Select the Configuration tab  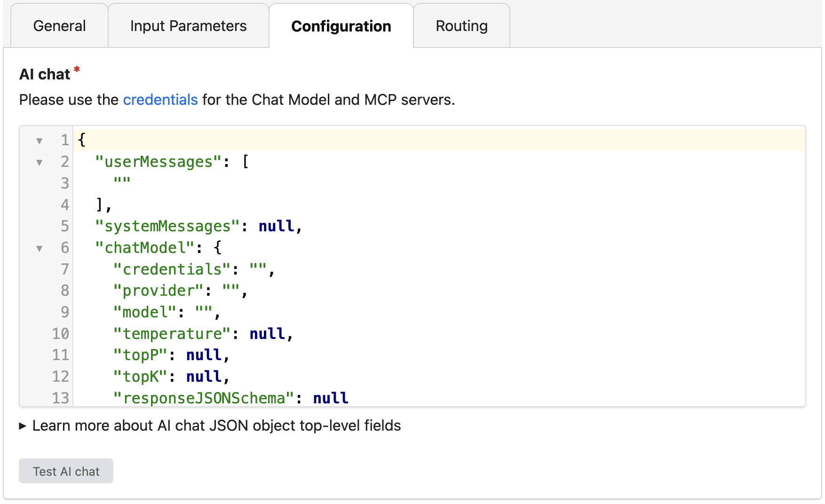click(x=341, y=26)
